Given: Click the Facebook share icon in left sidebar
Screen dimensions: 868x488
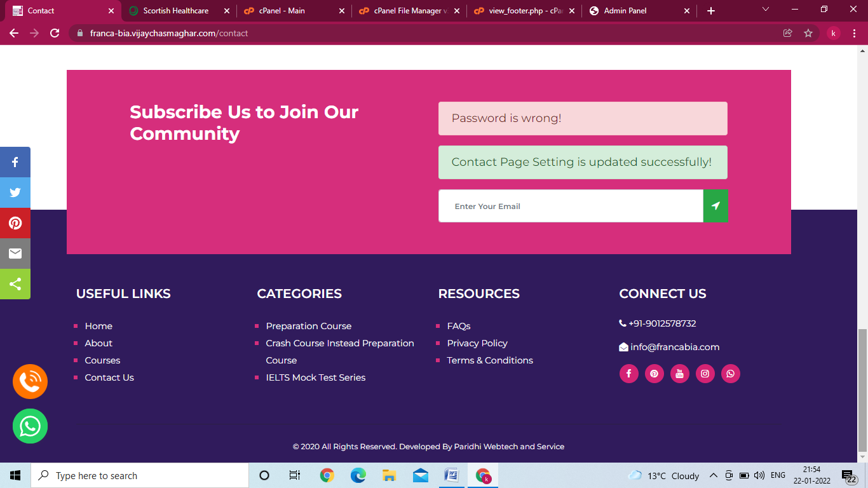Looking at the screenshot, I should tap(15, 162).
